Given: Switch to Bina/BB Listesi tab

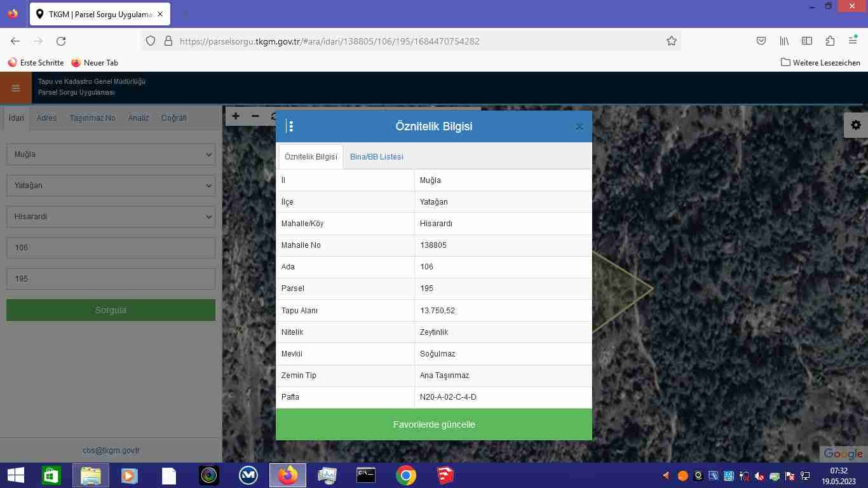Looking at the screenshot, I should tap(376, 157).
